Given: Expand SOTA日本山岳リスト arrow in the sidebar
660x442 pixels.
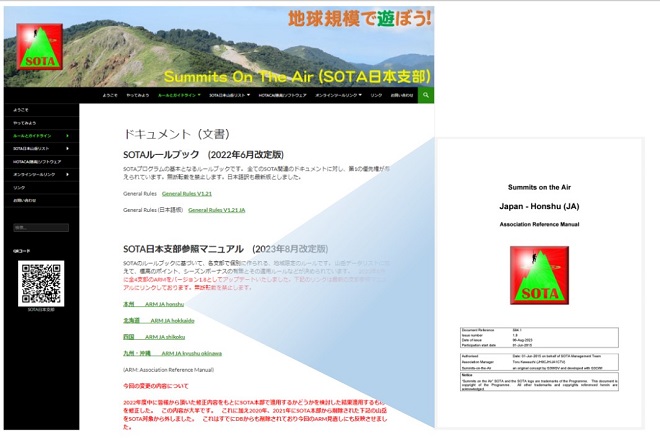Looking at the screenshot, I should 67,149.
